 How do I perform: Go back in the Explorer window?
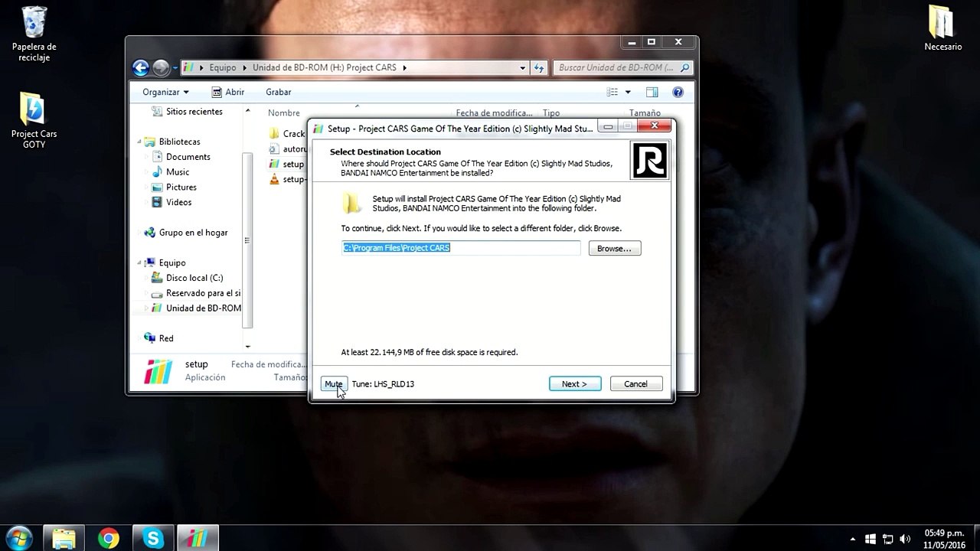pos(141,67)
